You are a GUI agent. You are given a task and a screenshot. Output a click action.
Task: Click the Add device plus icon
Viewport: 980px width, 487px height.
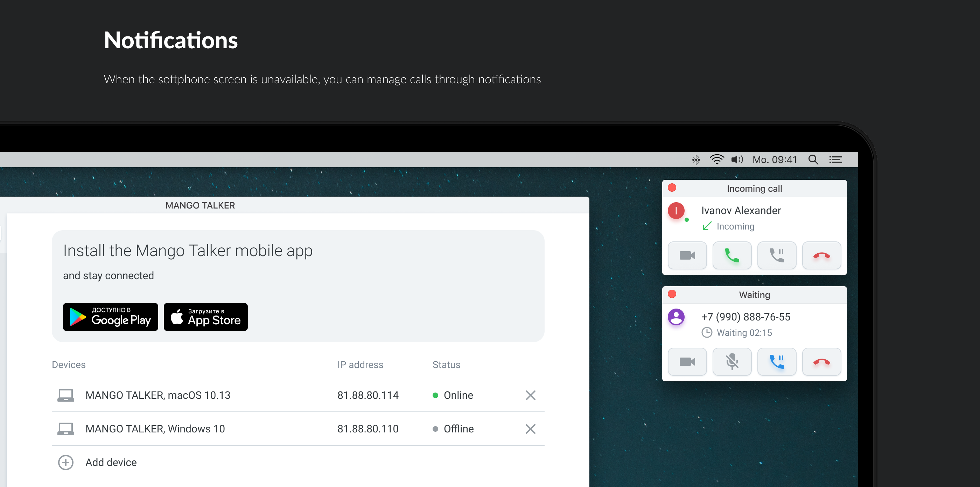pos(66,463)
